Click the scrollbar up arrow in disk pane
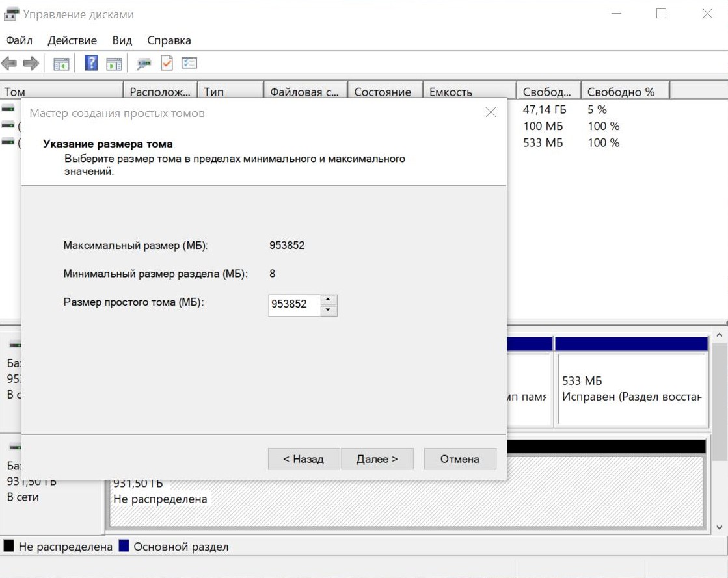Viewport: 728px width, 578px height. (x=719, y=334)
